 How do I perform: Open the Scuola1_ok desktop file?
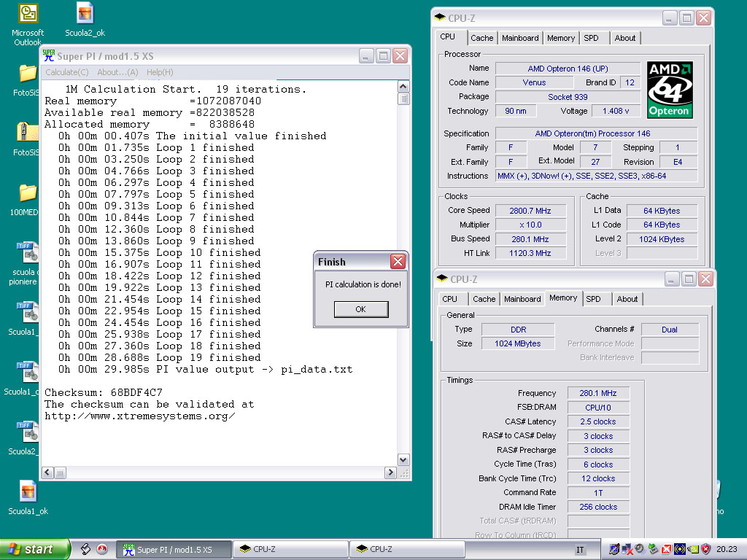(28, 491)
